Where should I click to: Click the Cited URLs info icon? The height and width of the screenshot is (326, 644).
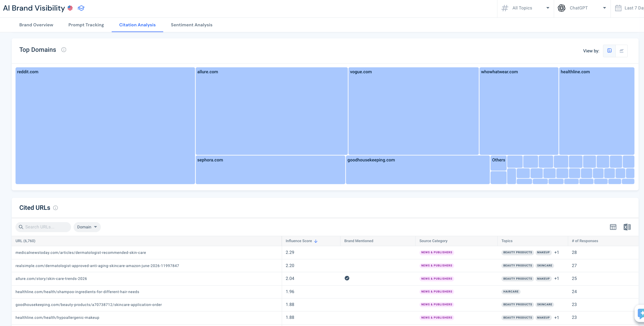coord(56,208)
